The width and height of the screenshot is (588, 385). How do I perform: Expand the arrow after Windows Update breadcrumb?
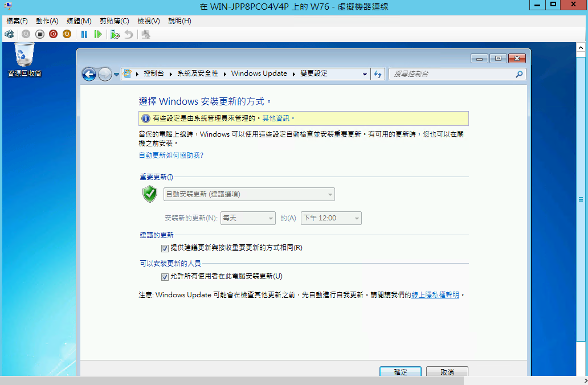coord(293,74)
